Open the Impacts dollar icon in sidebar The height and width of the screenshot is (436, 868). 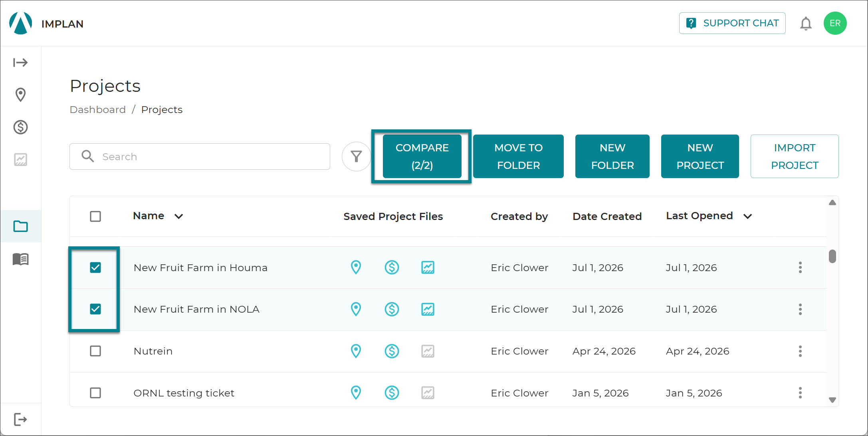20,127
